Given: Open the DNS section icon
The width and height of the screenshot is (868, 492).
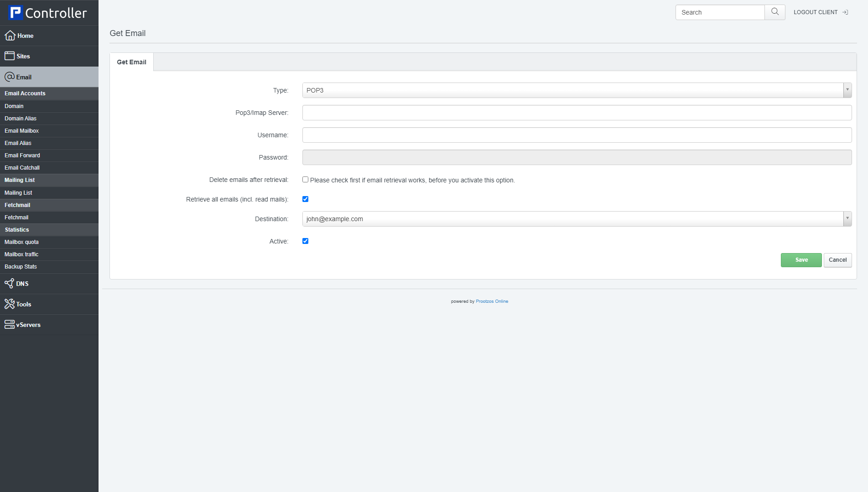Looking at the screenshot, I should click(x=10, y=283).
